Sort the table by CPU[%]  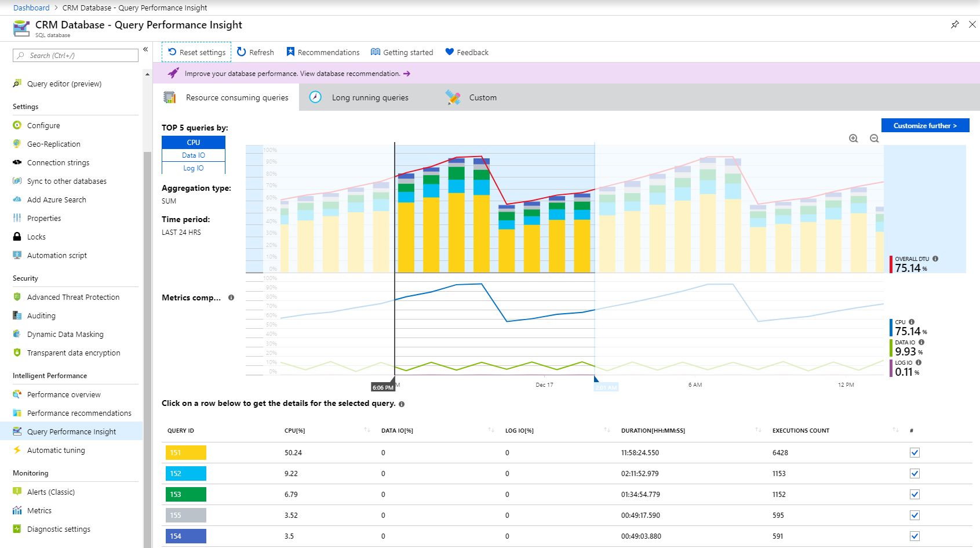[366, 430]
